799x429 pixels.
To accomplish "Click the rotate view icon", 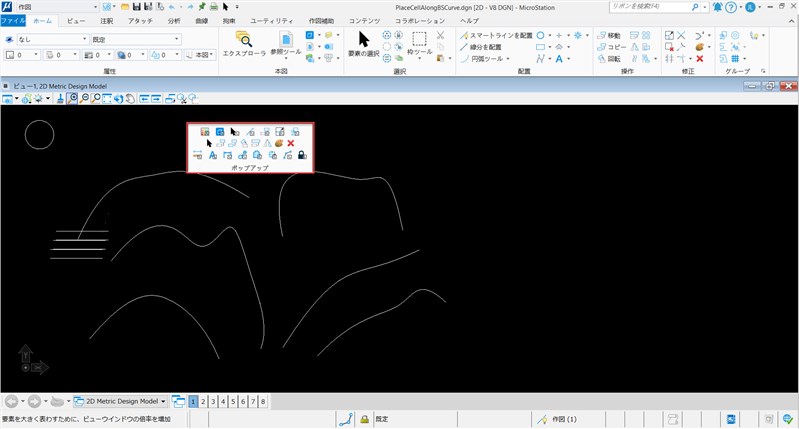I will click(119, 98).
